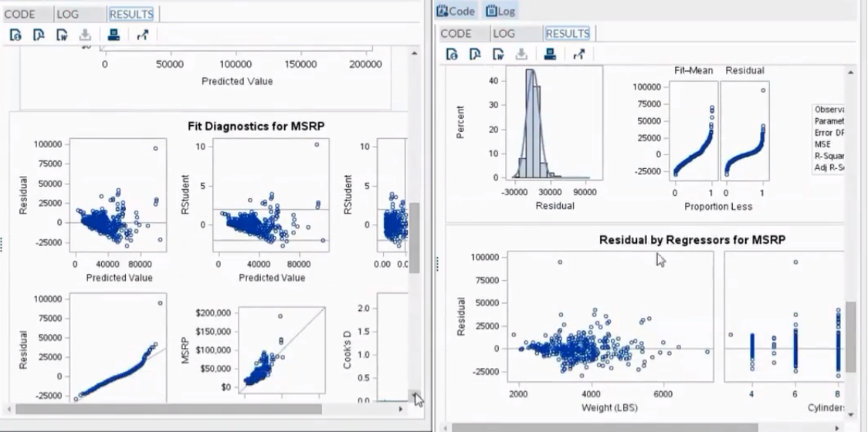Switch to LOG tab in left pane

coord(66,14)
